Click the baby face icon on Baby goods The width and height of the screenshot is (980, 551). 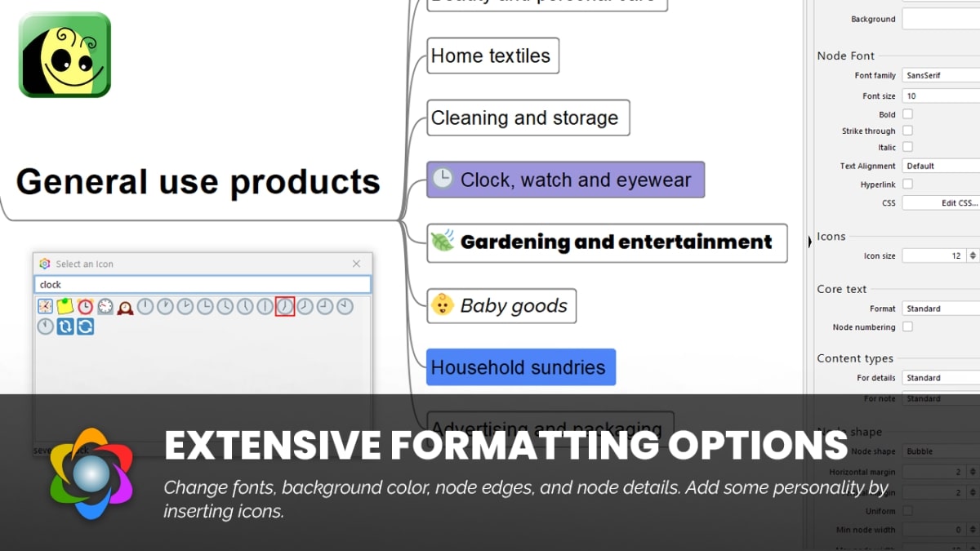443,305
